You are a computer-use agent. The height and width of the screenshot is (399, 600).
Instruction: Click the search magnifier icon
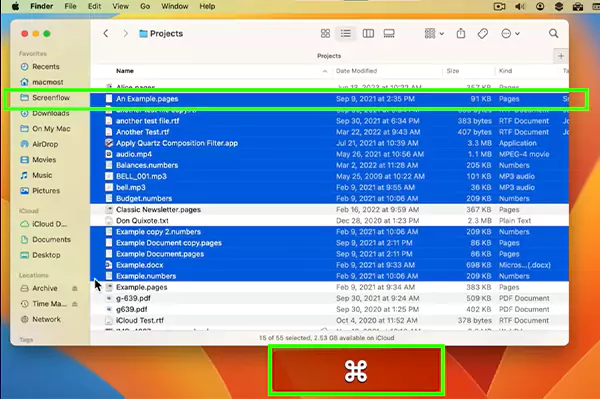(x=553, y=34)
